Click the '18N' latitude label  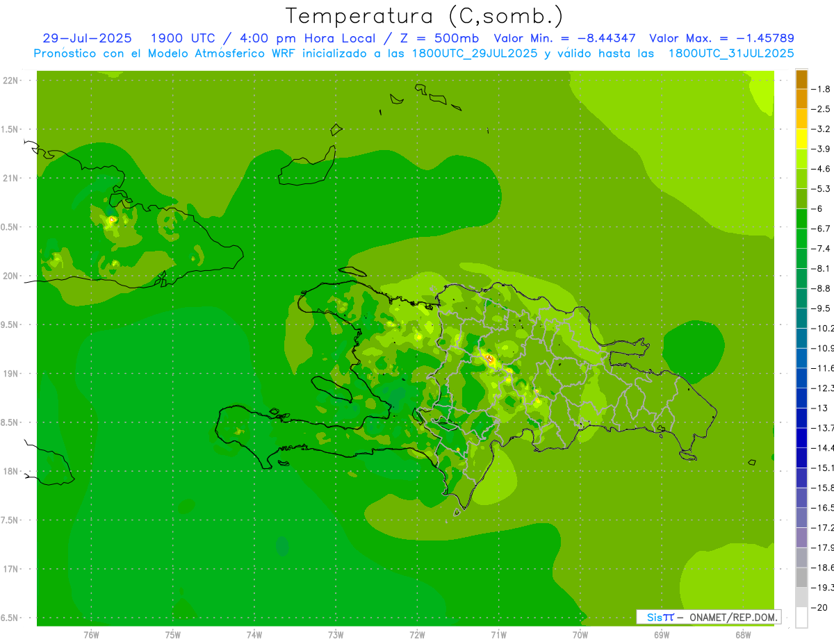[x=11, y=472]
